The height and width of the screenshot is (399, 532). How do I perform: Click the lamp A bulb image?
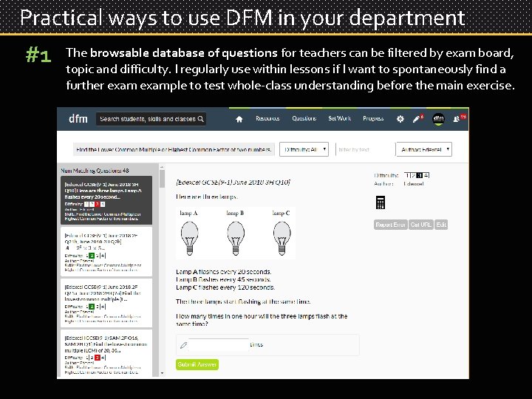(x=189, y=238)
